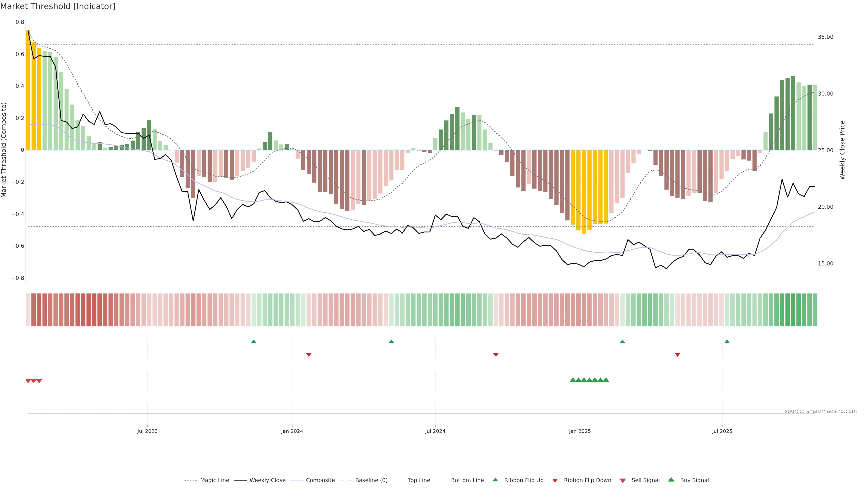Click the Baseline (0) dashed legend icon
868x488 pixels.
pos(345,480)
